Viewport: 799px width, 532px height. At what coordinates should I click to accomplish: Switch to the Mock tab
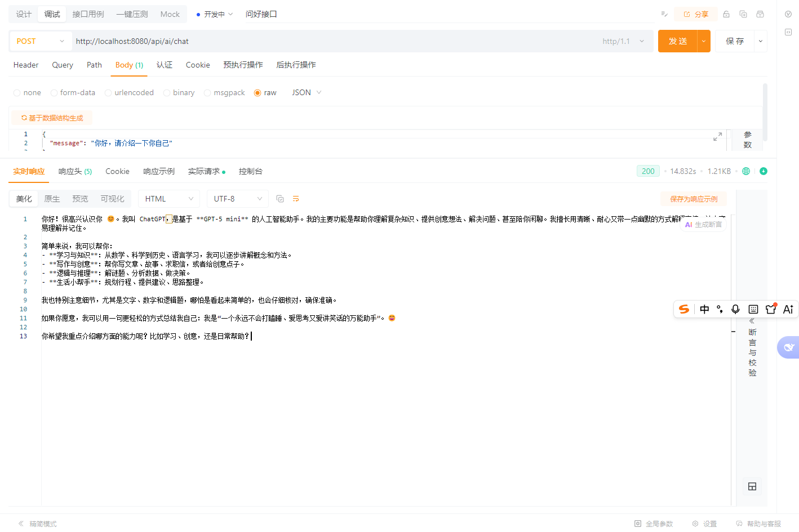170,14
